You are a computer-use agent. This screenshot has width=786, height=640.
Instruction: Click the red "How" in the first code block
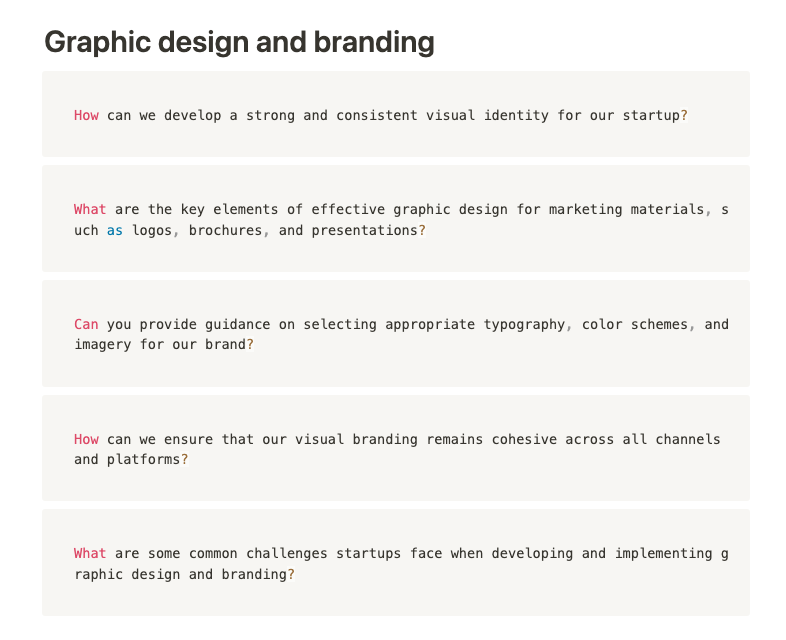point(86,115)
